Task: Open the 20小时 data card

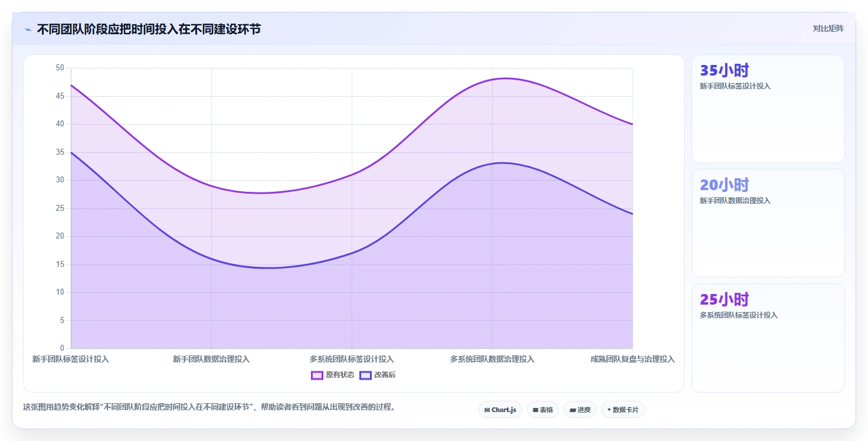Action: [x=768, y=223]
